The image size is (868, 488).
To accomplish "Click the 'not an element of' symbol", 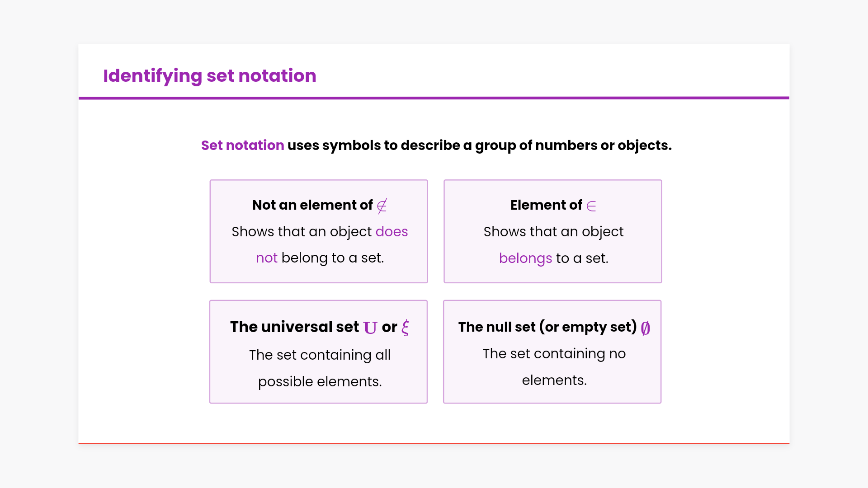I will coord(382,206).
